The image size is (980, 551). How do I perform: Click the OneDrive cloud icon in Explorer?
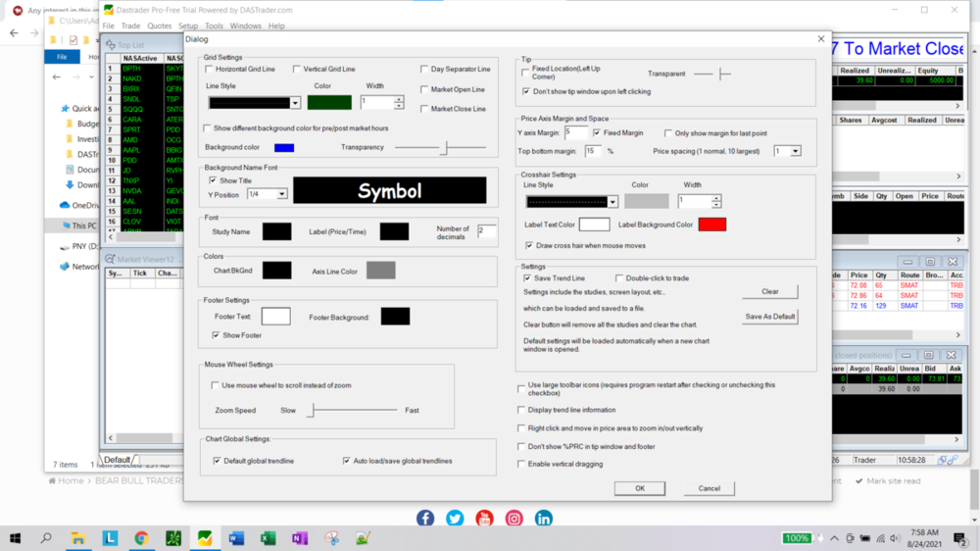(65, 205)
